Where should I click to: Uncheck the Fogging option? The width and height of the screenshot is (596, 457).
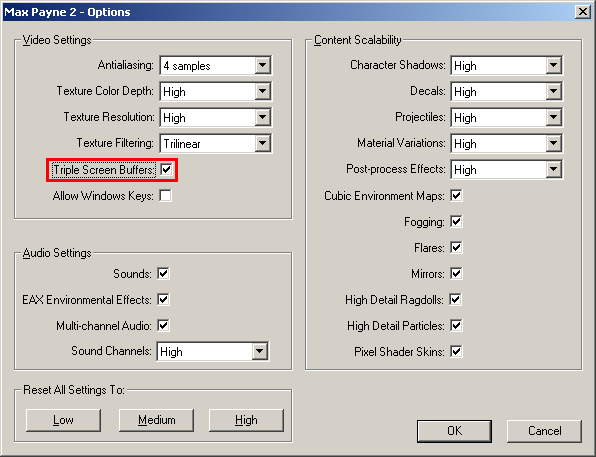click(456, 221)
